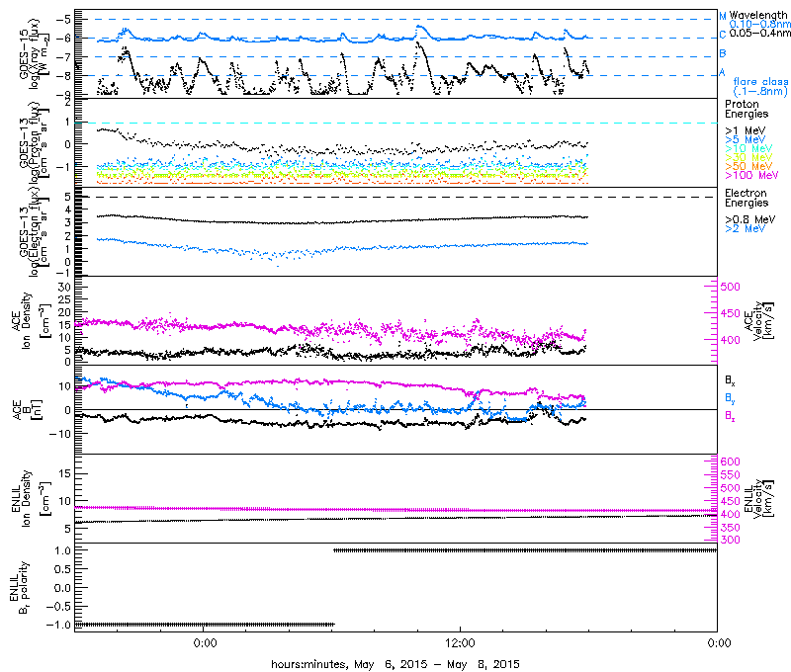Click the 'ENLIL Velocity [km/s]' axis title
Viewport: 791px width, 672px height.
click(x=759, y=499)
